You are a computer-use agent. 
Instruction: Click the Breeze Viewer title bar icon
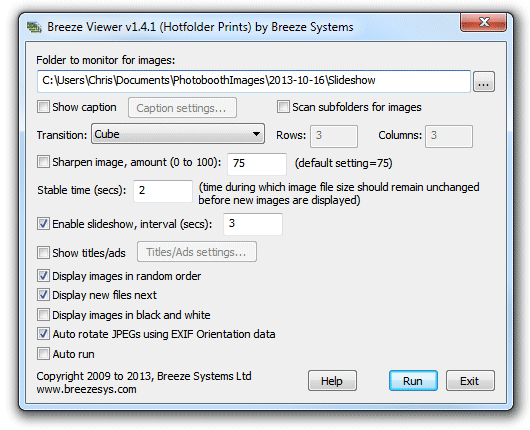pyautogui.click(x=34, y=27)
